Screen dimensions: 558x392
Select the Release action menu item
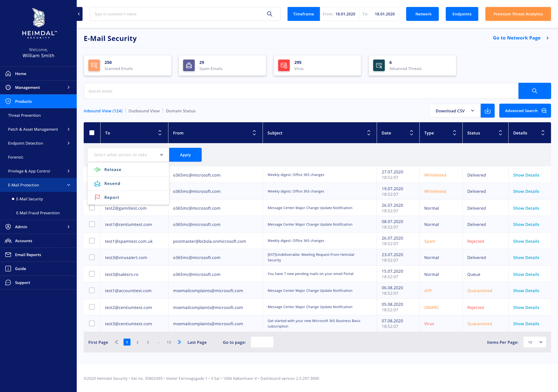(x=112, y=169)
